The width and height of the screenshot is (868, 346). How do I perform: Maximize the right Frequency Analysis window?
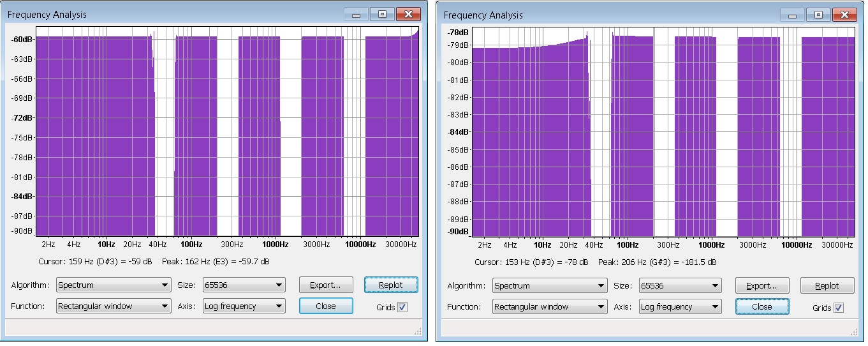(x=818, y=15)
